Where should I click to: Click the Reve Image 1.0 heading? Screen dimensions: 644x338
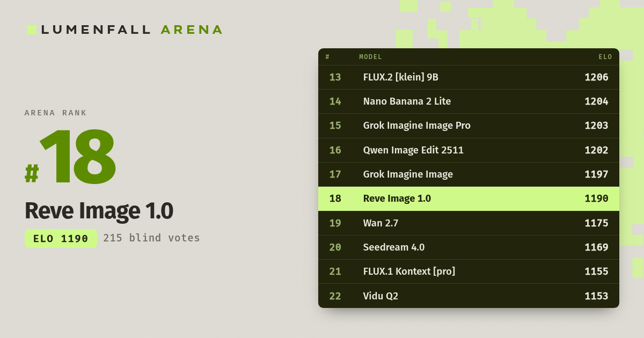[x=99, y=211]
